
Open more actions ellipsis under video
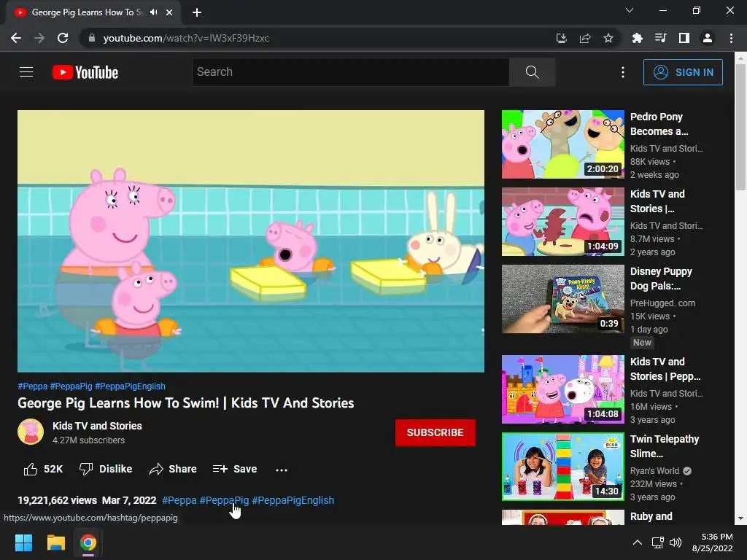tap(282, 470)
